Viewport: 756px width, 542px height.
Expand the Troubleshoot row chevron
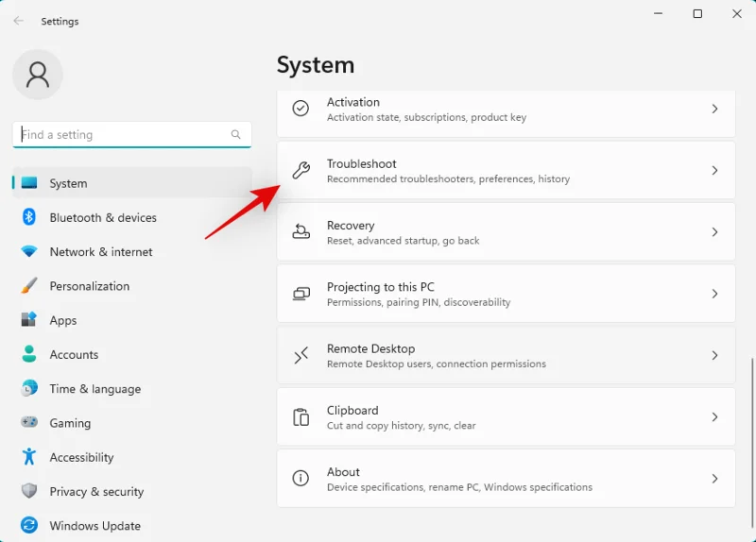(x=714, y=171)
